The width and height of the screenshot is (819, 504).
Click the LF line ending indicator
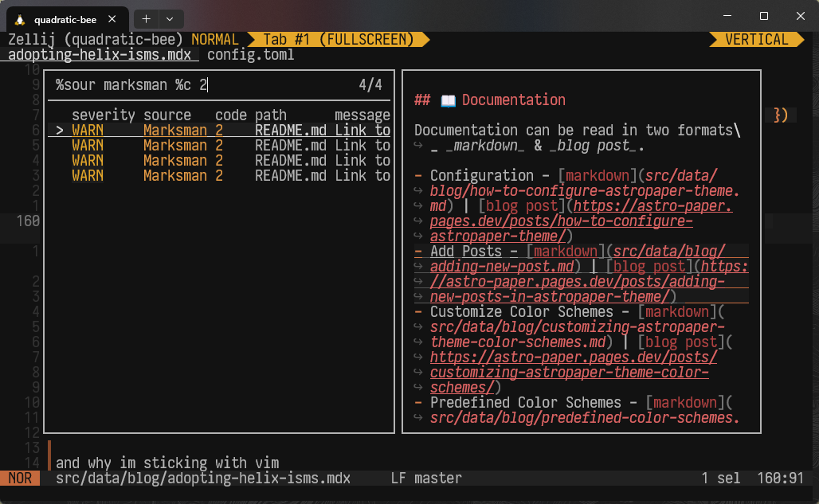[x=398, y=479]
